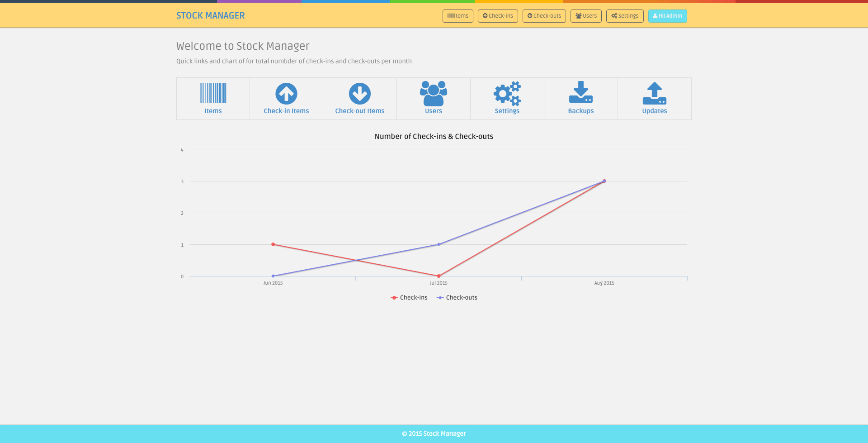Toggle Check-ins series in chart legend
868x443 pixels.
409,297
